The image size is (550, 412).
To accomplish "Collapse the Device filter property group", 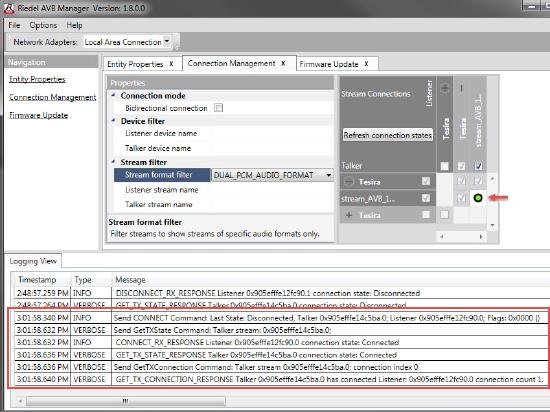I will click(x=113, y=120).
